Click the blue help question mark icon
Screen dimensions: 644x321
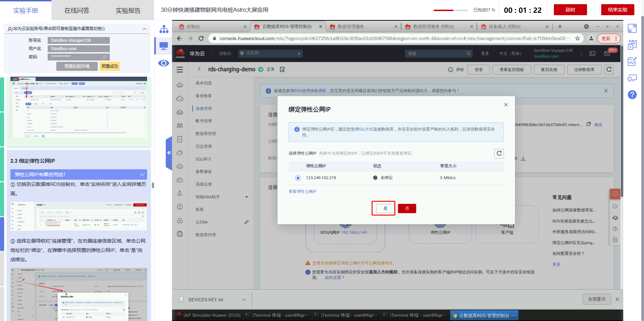point(632,95)
